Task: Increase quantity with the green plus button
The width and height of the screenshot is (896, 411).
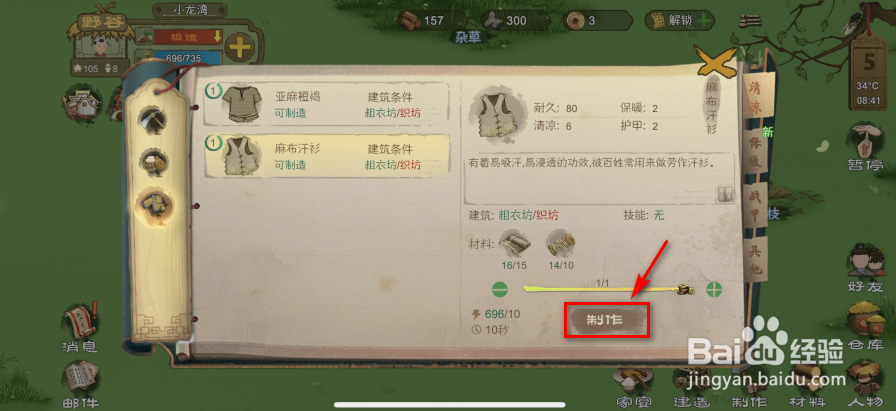Action: tap(713, 289)
